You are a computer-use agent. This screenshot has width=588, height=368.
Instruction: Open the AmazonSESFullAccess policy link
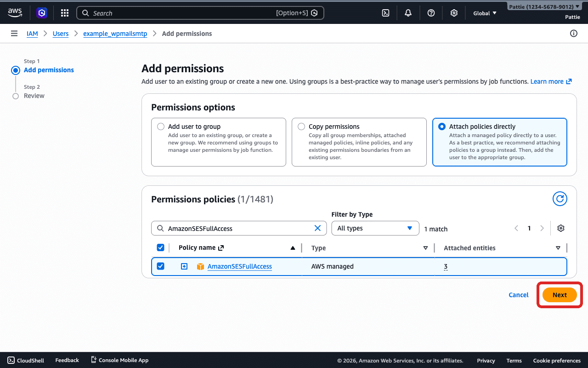point(240,266)
